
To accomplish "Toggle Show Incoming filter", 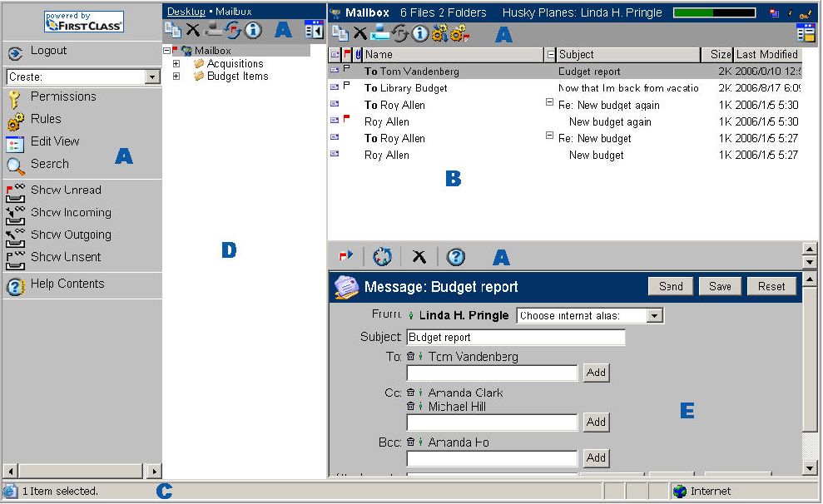I will [15, 215].
